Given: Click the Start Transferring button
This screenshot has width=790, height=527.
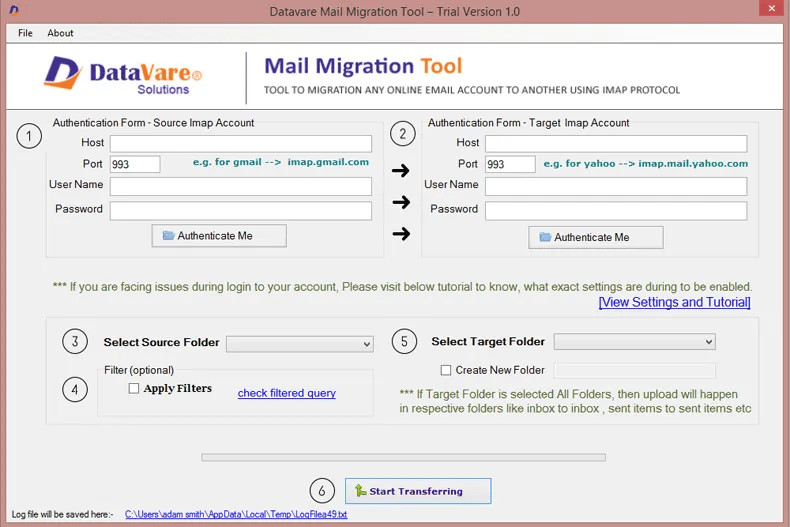Looking at the screenshot, I should 418,491.
